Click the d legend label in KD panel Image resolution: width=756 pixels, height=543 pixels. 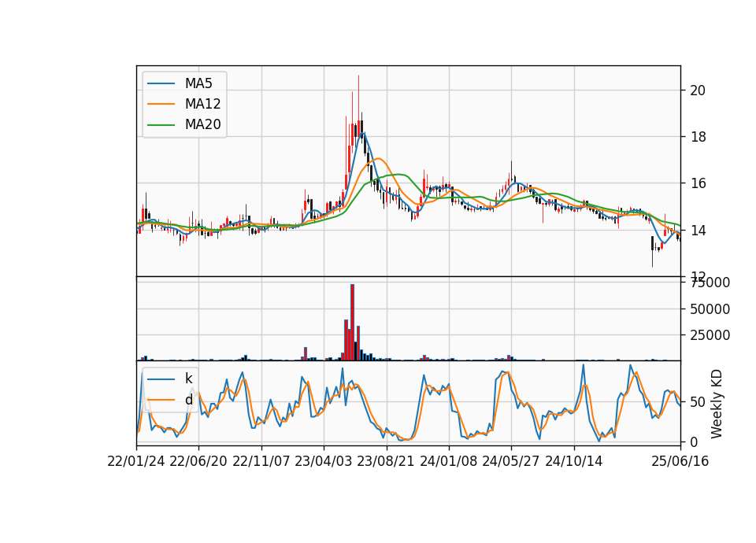(188, 400)
